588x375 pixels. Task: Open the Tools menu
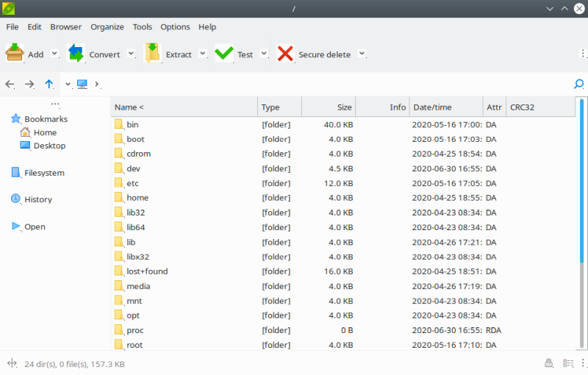143,26
